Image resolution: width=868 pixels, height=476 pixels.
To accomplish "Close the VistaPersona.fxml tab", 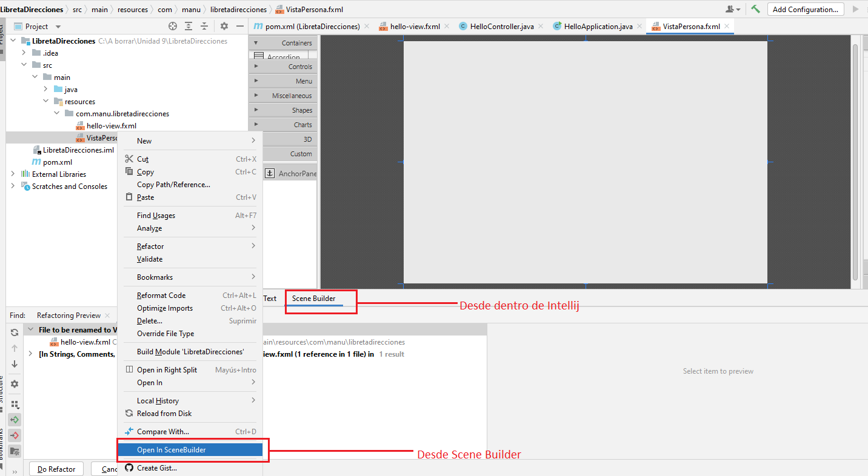I will (726, 26).
